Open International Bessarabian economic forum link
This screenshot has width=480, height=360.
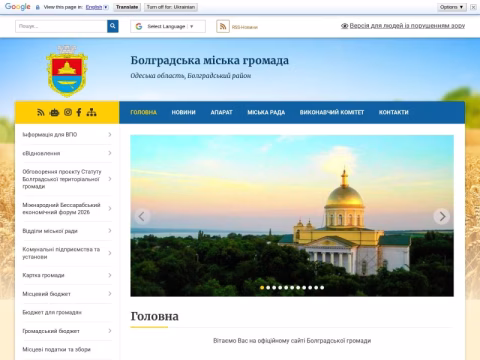coord(61,208)
